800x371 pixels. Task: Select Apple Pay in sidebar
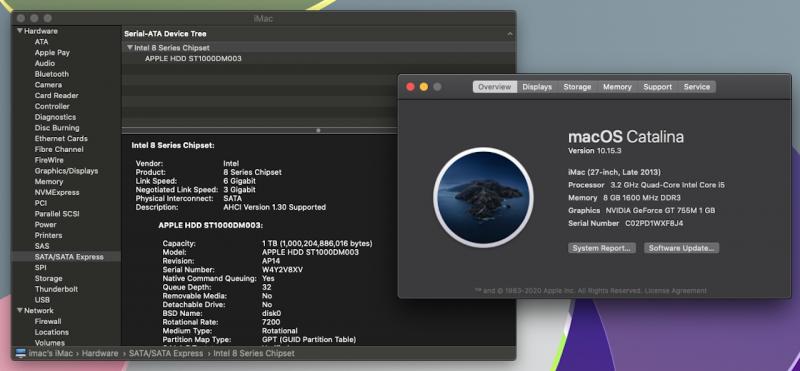pos(52,53)
